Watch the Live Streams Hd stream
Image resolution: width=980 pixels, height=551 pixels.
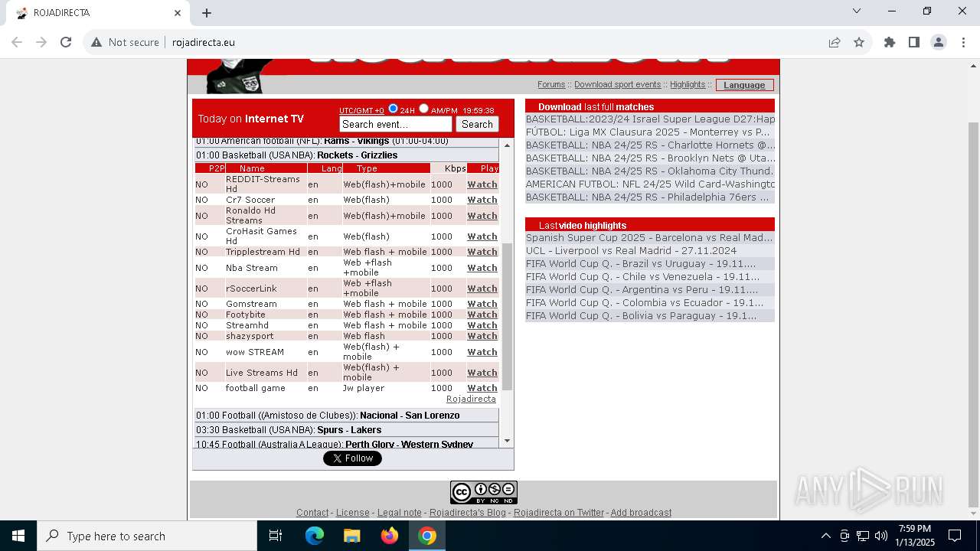482,373
